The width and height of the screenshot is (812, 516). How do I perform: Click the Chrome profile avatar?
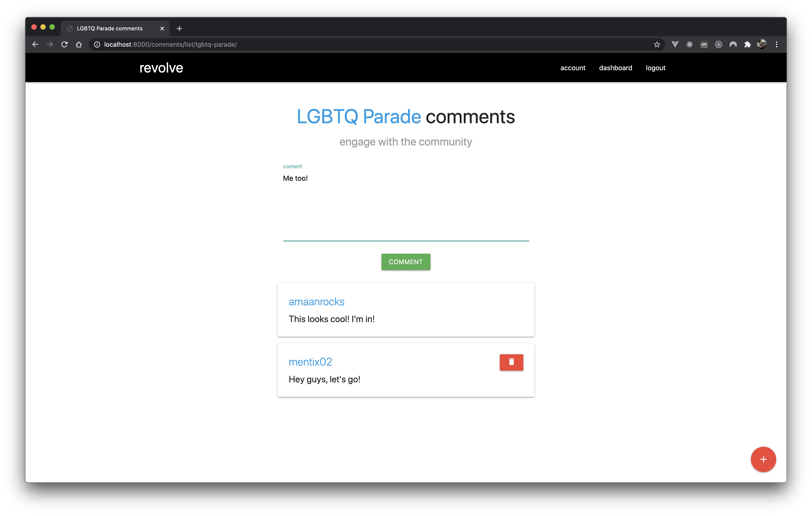[x=762, y=44]
